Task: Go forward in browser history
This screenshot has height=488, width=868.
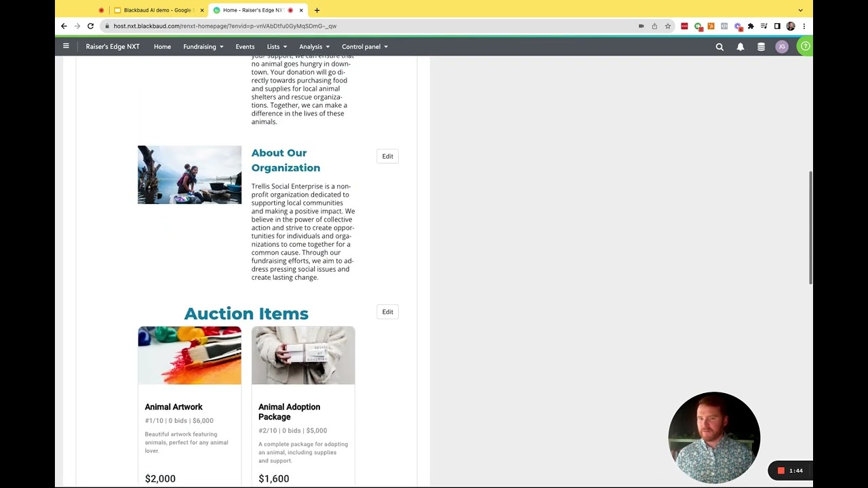Action: [x=77, y=26]
